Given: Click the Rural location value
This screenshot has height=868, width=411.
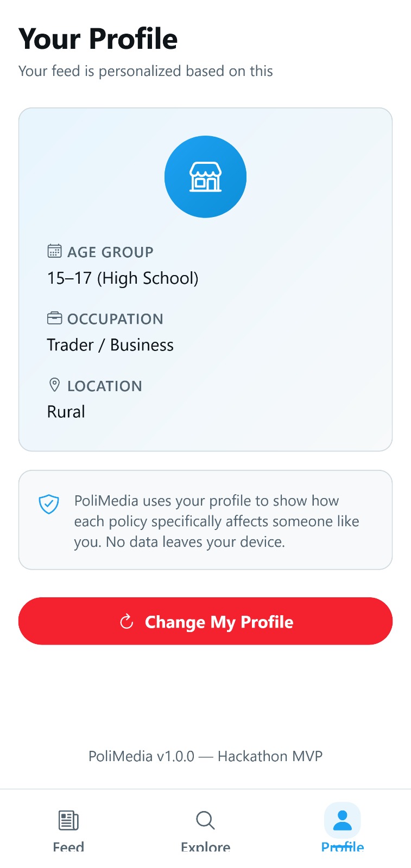Looking at the screenshot, I should point(66,412).
